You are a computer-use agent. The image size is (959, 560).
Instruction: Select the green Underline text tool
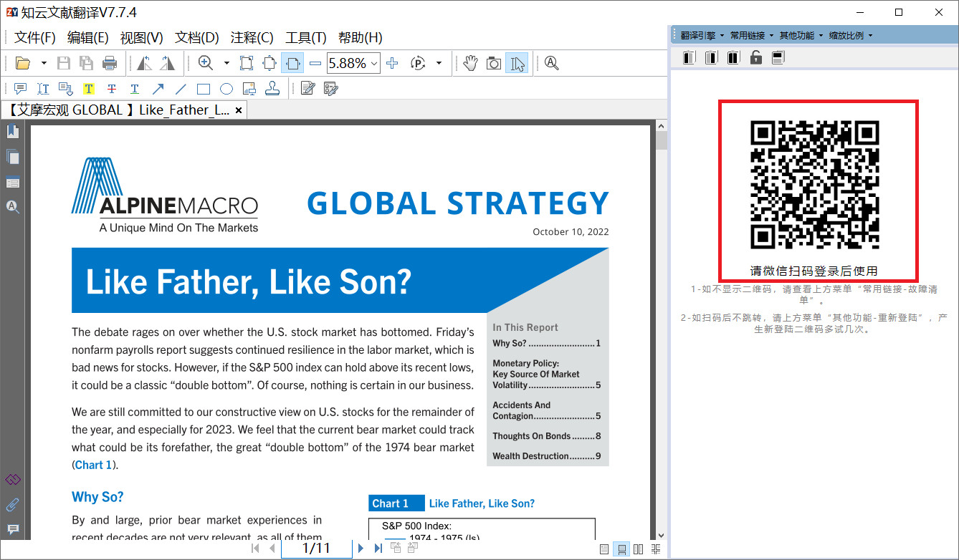click(135, 89)
